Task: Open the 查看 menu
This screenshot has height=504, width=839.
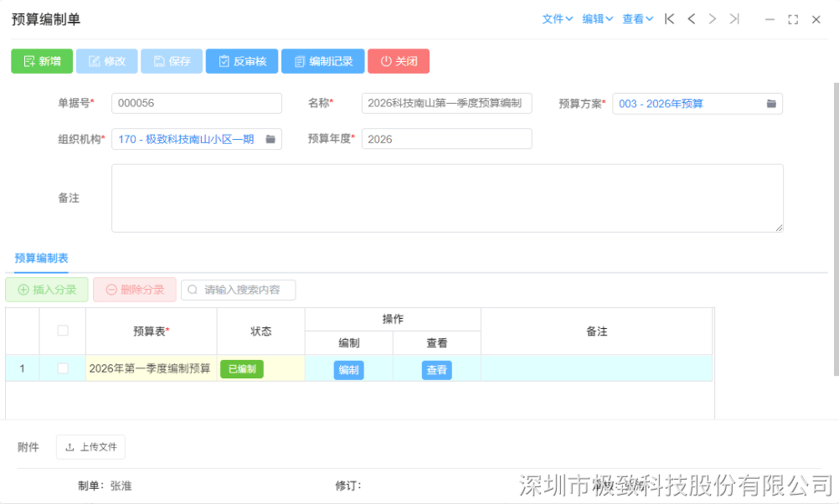Action: (637, 19)
